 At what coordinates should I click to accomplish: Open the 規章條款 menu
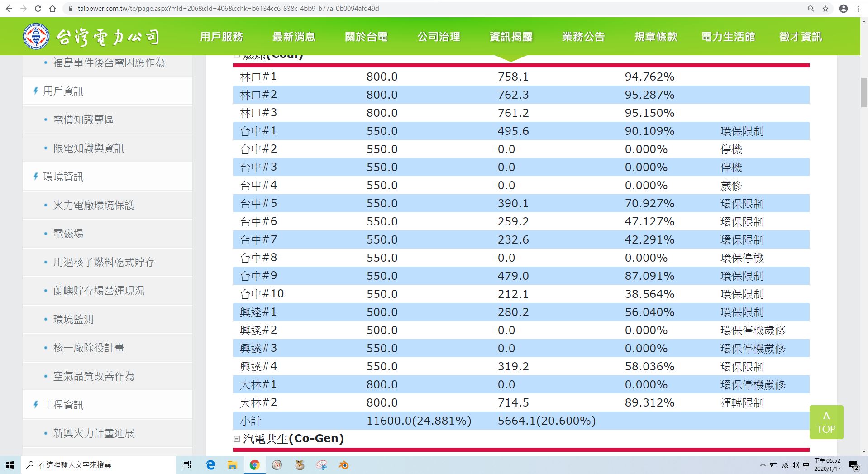656,37
